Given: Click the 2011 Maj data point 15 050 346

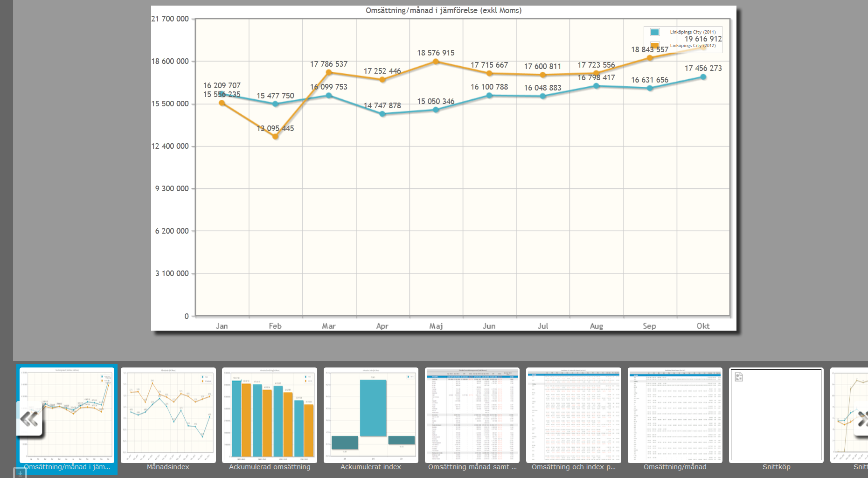Looking at the screenshot, I should point(436,110).
